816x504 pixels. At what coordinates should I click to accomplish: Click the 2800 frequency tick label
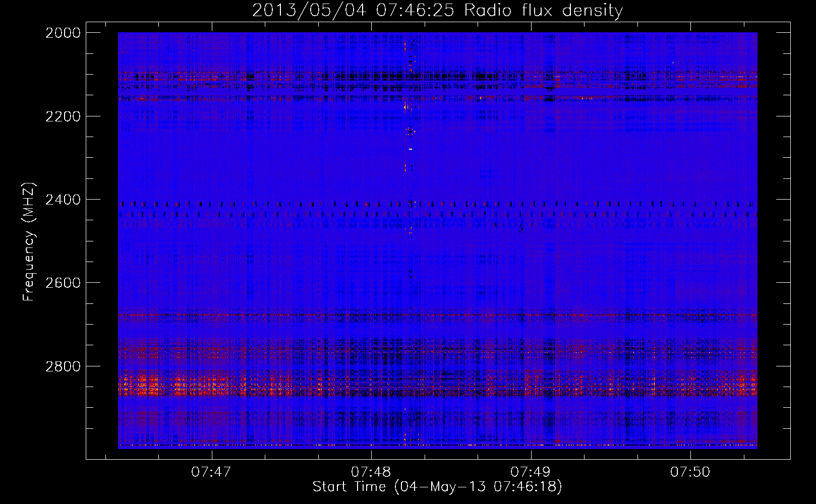[63, 366]
